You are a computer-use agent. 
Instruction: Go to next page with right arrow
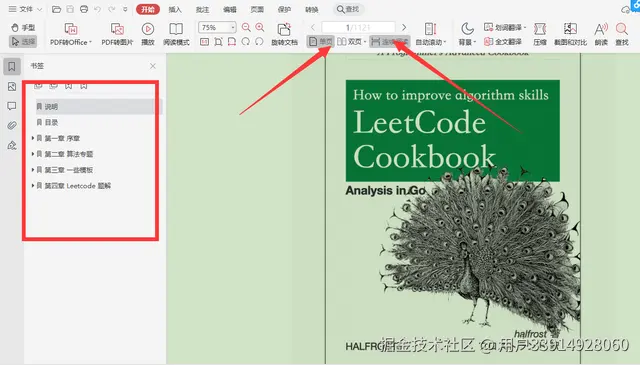(404, 27)
